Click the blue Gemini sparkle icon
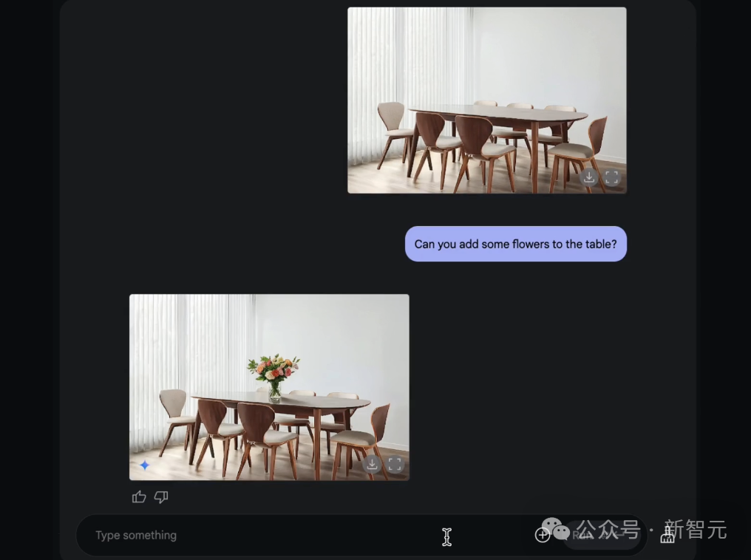The height and width of the screenshot is (560, 751). click(144, 465)
